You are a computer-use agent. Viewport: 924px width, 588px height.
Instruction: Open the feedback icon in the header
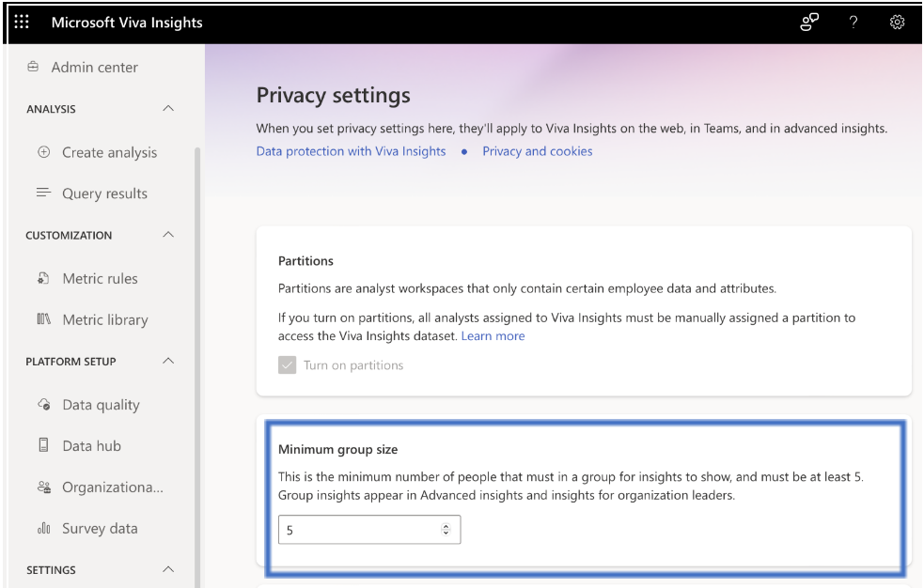(809, 23)
